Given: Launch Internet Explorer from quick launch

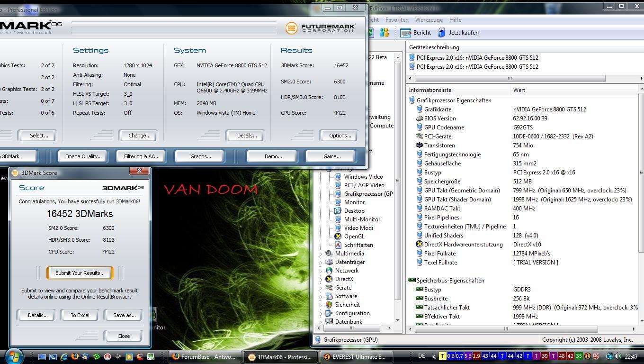Looking at the screenshot, I should coord(63,357).
